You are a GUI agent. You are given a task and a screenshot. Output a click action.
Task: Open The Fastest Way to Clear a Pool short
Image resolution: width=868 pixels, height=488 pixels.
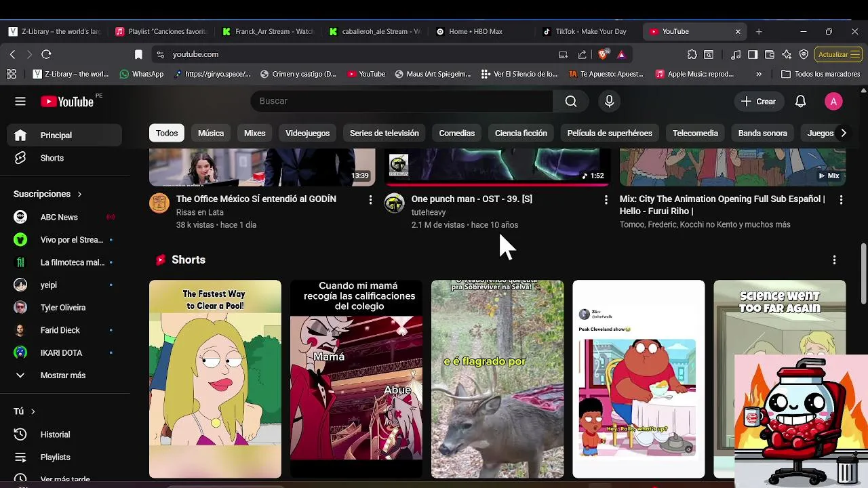pyautogui.click(x=215, y=379)
